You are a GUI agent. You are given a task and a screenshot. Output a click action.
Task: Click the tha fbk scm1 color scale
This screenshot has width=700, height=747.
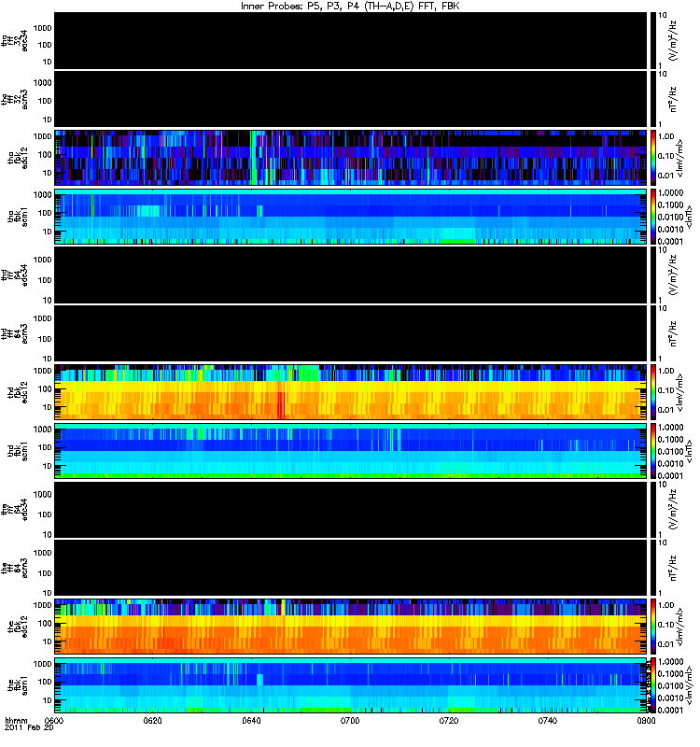(653, 216)
